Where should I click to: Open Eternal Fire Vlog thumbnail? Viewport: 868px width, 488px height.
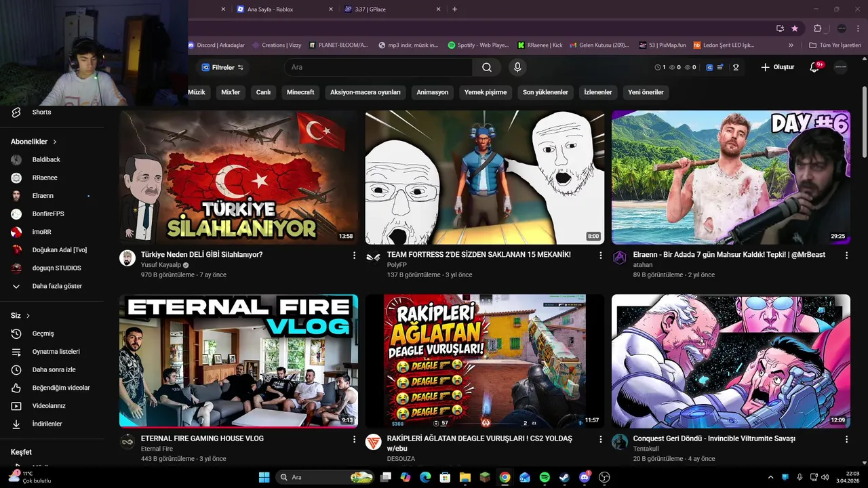pos(239,361)
